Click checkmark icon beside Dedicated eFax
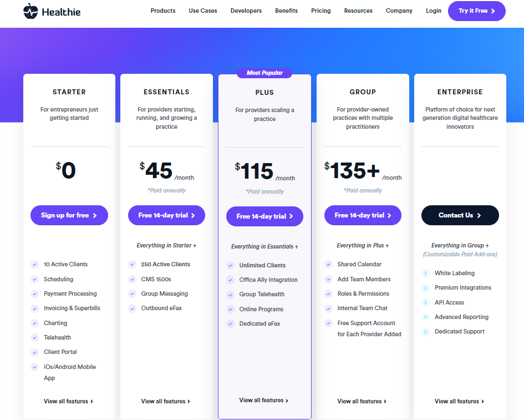Screen dimensions: 524x420 230,323
